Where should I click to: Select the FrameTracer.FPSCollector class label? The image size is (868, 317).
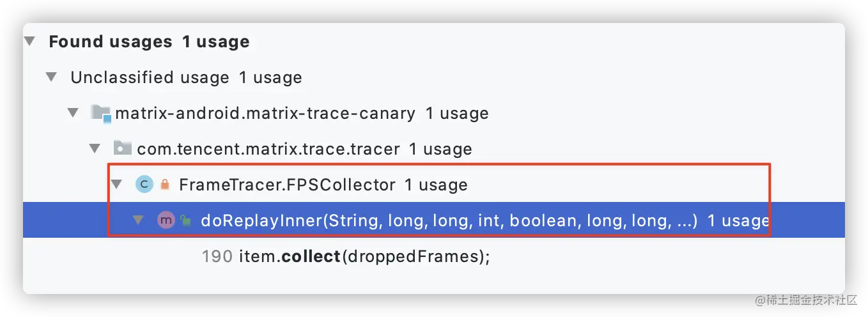click(287, 185)
